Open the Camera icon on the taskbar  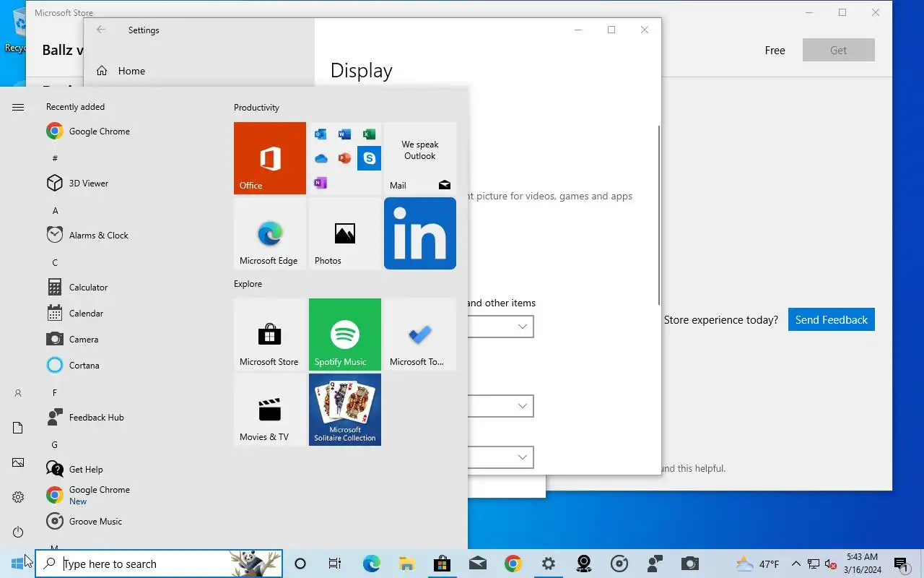(x=690, y=564)
